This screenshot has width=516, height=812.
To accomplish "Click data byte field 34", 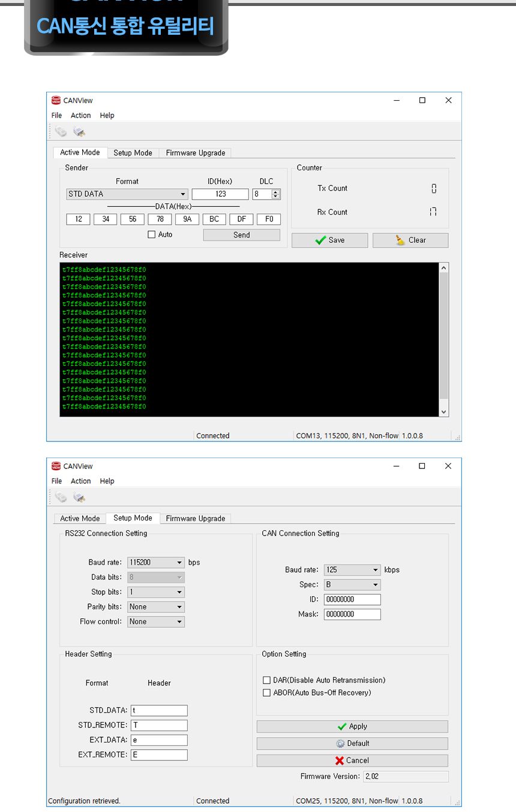I will coord(106,219).
